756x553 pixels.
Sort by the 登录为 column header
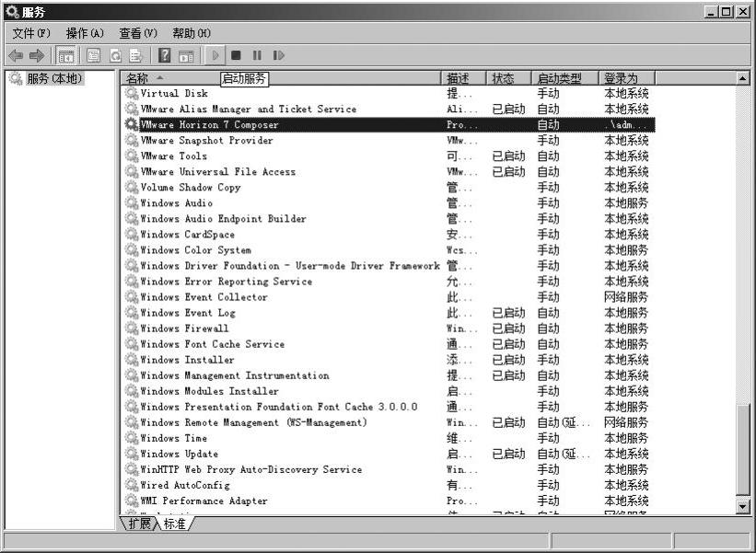click(627, 78)
